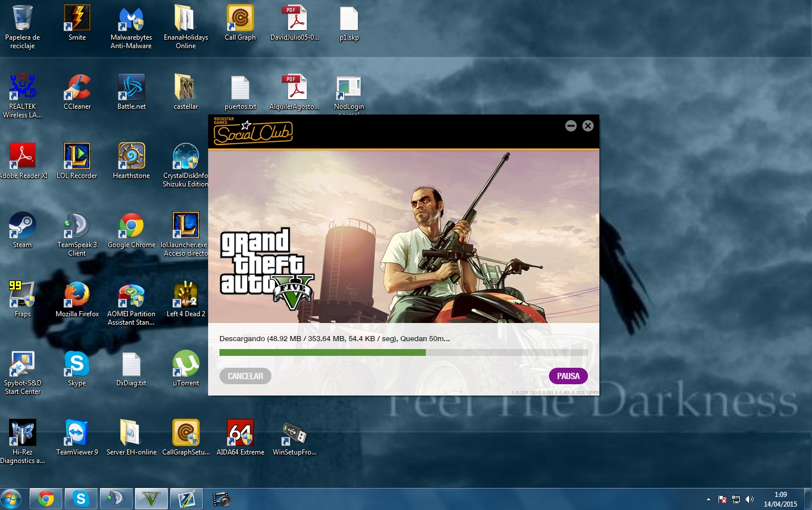Select the Google Chrome desktop shortcut
Image resolution: width=812 pixels, height=510 pixels.
[131, 231]
